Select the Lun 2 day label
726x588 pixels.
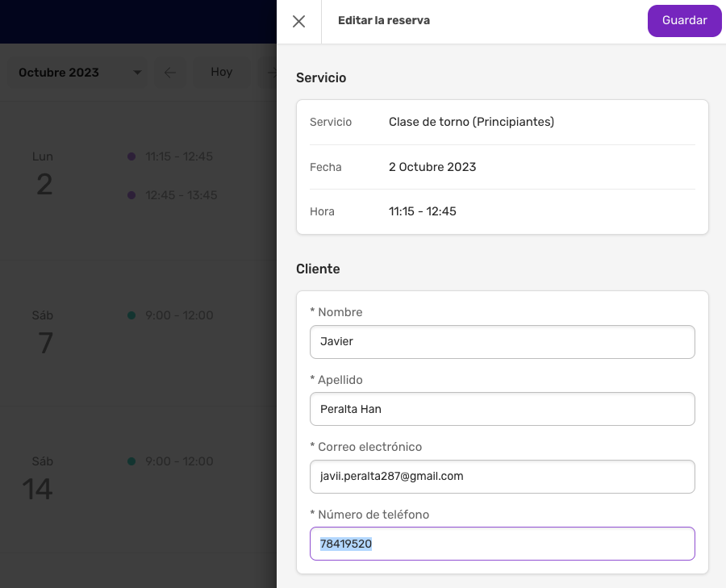click(x=44, y=173)
